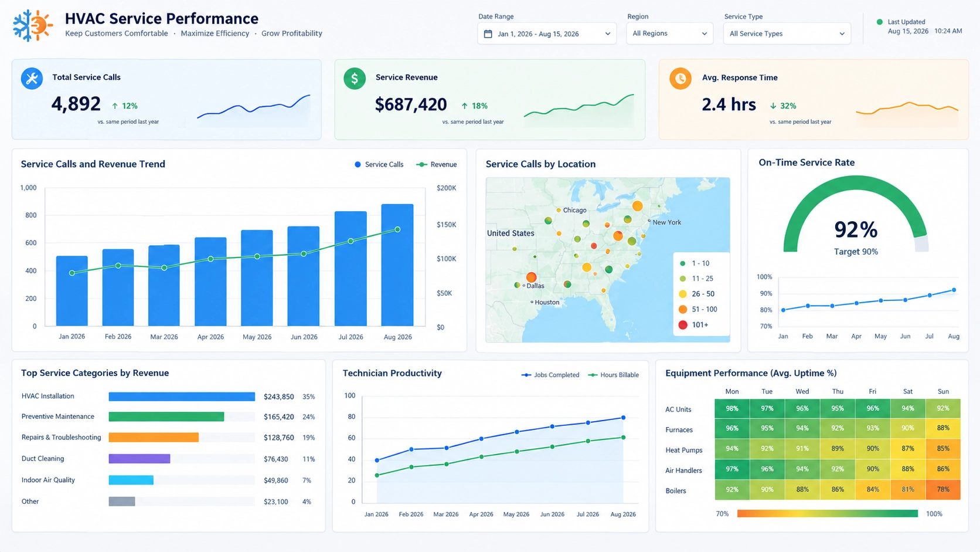The image size is (980, 552).
Task: Click the snowflake-sun HVAC logo icon
Action: (x=32, y=25)
